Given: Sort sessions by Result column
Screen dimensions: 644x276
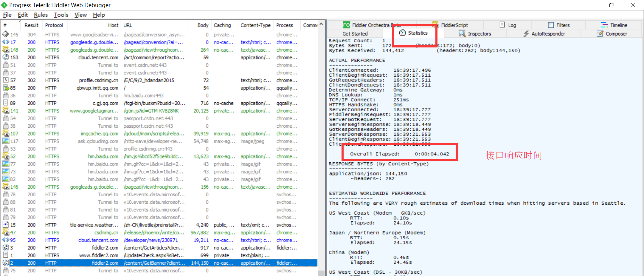Looking at the screenshot, I should pos(31,25).
